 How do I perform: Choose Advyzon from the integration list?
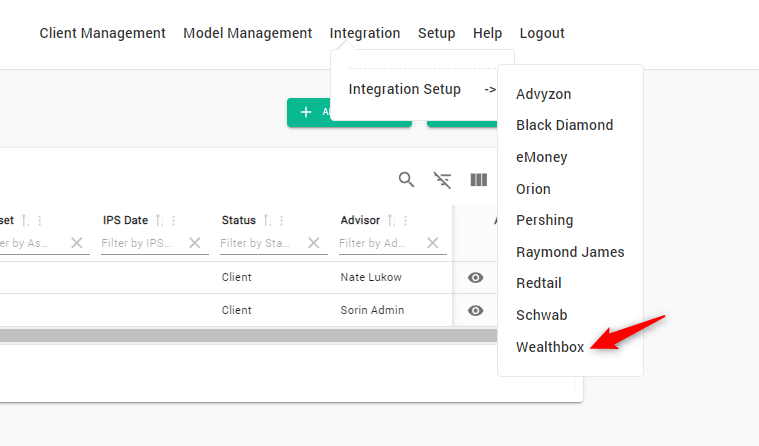pyautogui.click(x=544, y=94)
